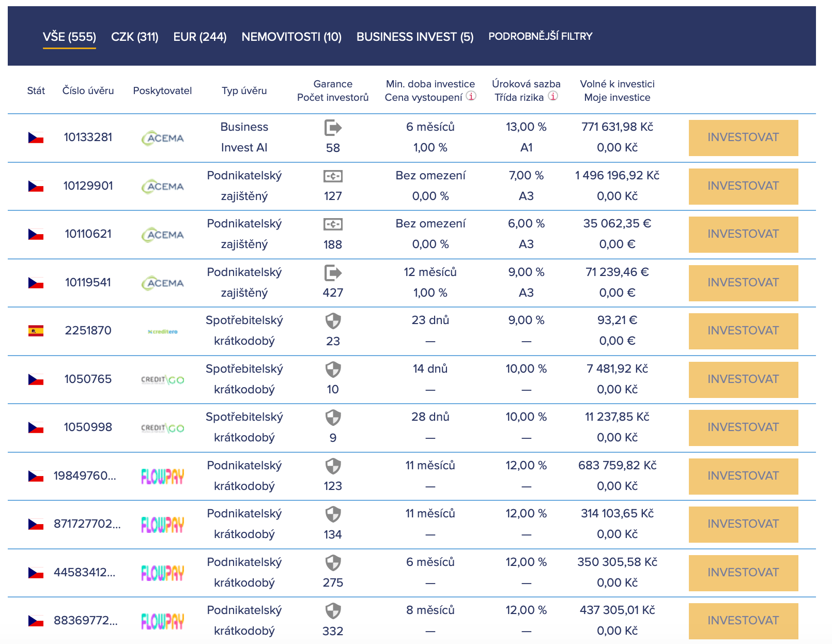Click CreditGO logo for loan 1050765
The width and height of the screenshot is (832, 644).
[x=163, y=380]
